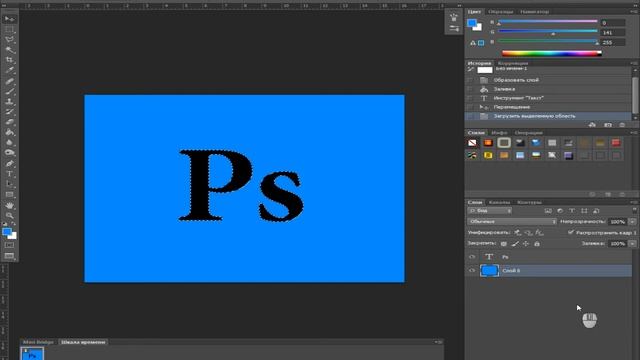Toggle lock position
The width and height of the screenshot is (640, 360).
(x=526, y=244)
